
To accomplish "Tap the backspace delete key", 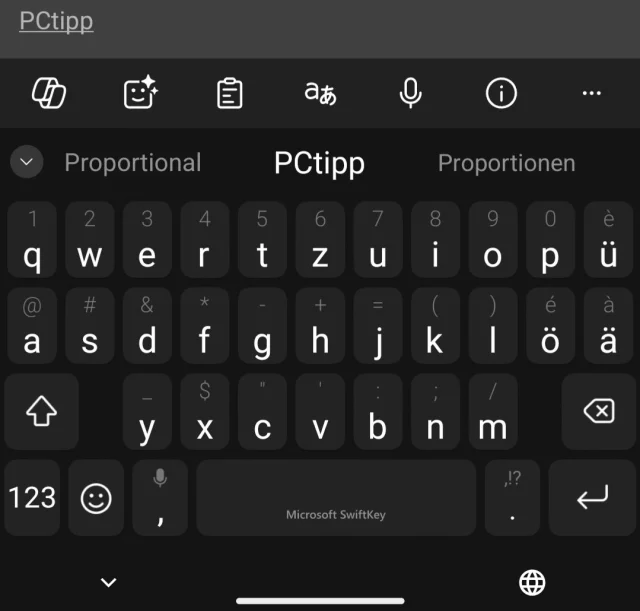I will 599,411.
